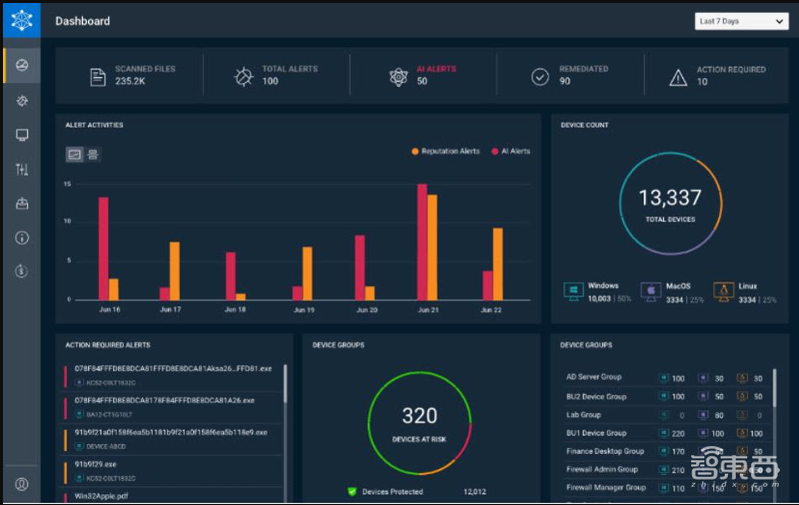Open the Dashboard gauge icon in sidebar
The width and height of the screenshot is (799, 505).
click(22, 65)
